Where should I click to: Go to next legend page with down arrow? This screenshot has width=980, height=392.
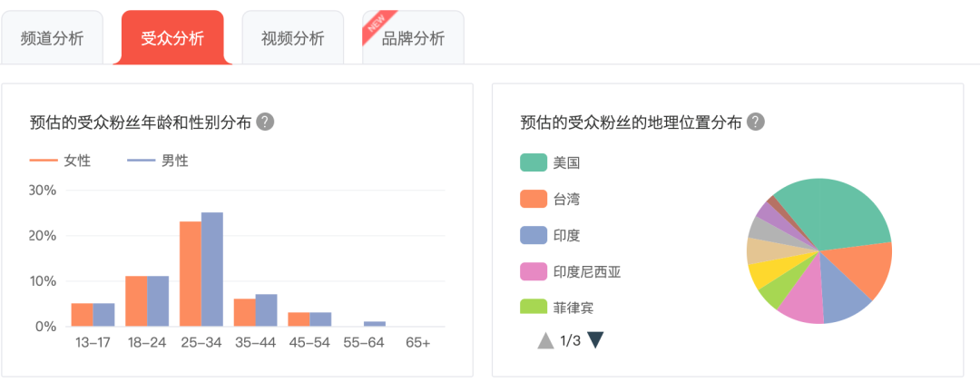coord(595,341)
